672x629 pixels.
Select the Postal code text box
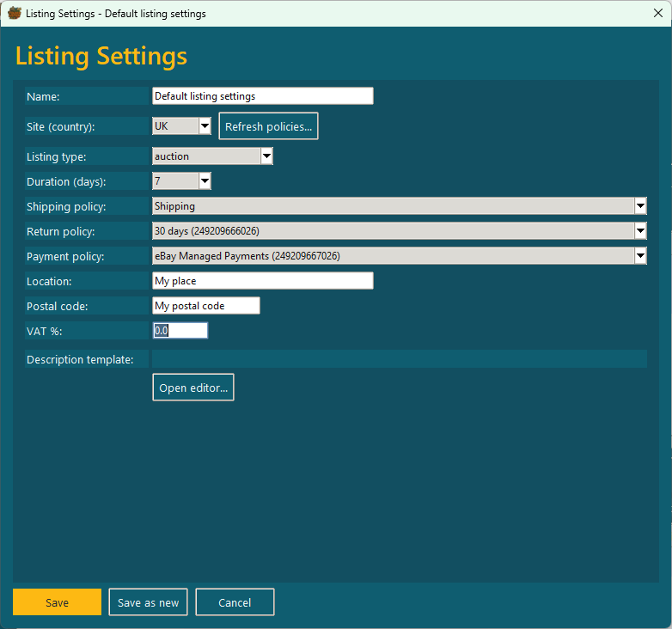205,306
